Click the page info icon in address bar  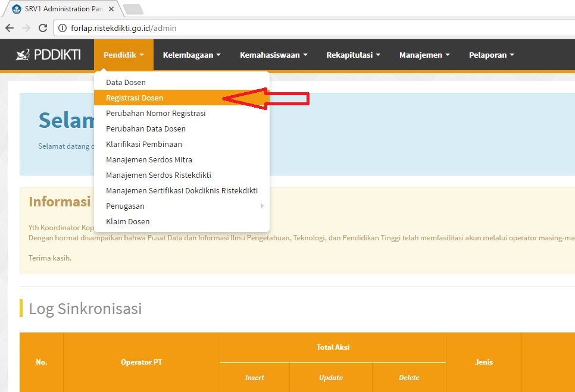62,27
